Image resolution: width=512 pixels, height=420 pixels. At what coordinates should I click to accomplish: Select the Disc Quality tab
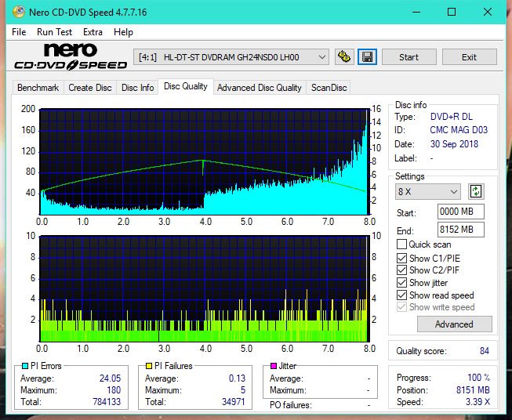186,86
